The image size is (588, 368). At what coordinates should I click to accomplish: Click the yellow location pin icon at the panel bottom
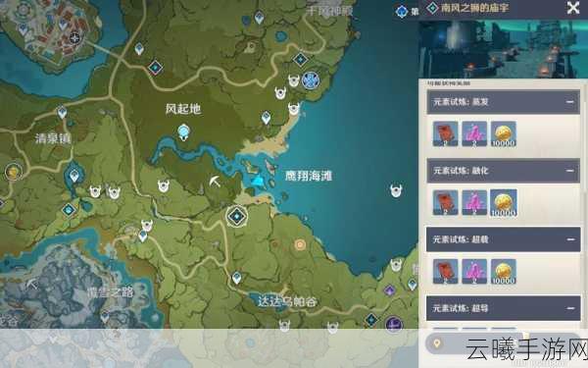pyautogui.click(x=436, y=343)
